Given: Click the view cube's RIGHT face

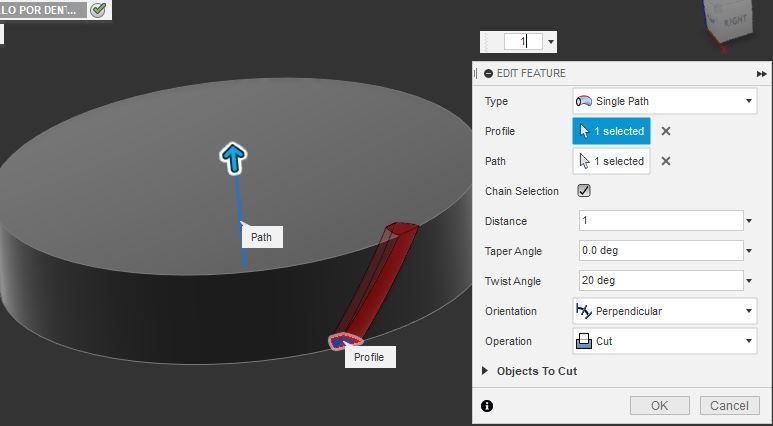Looking at the screenshot, I should [735, 22].
